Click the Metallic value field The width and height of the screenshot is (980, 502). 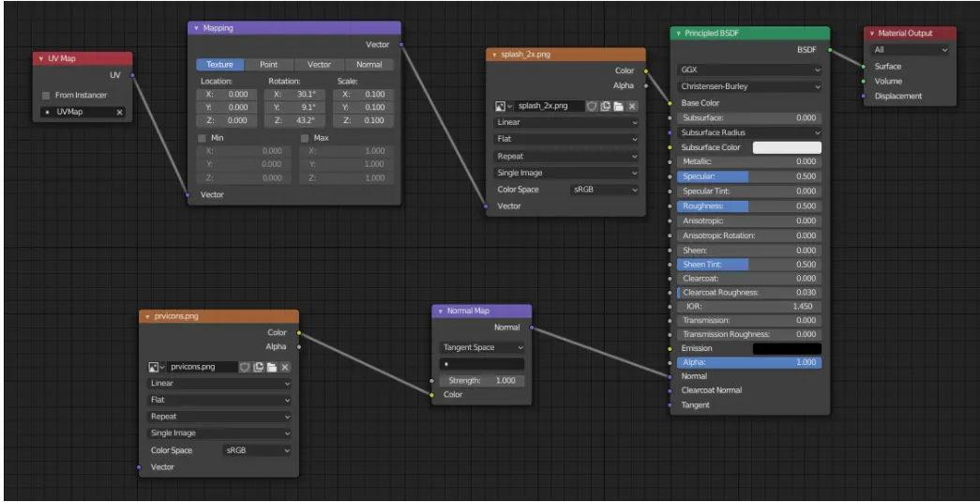[748, 162]
